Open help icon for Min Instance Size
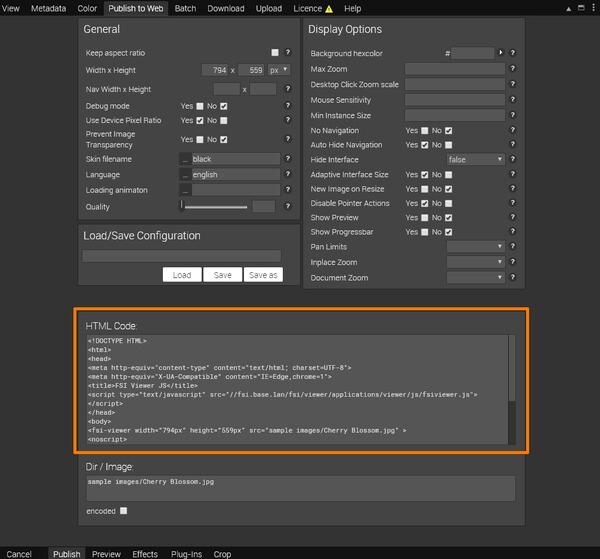 [x=513, y=115]
